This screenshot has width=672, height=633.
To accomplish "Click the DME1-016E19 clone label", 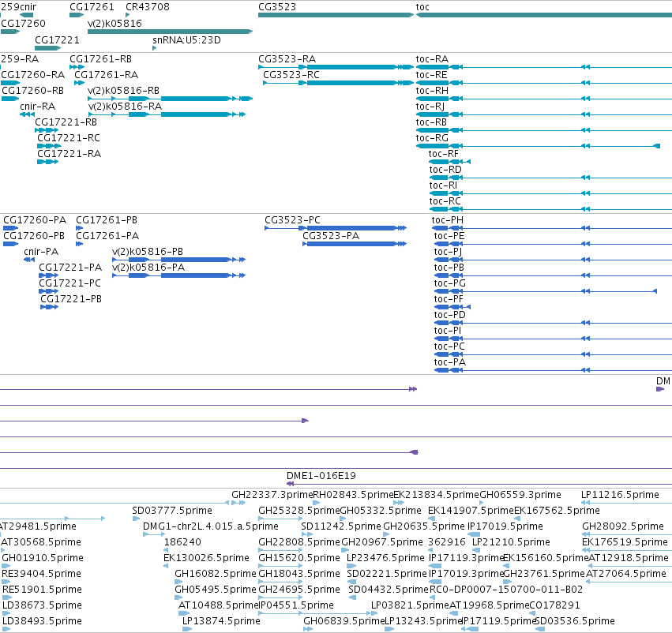I will tap(321, 475).
